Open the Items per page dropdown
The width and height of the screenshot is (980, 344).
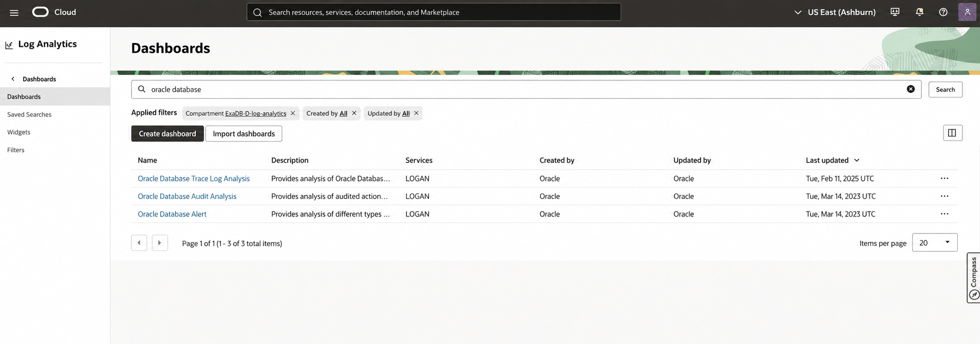click(934, 243)
